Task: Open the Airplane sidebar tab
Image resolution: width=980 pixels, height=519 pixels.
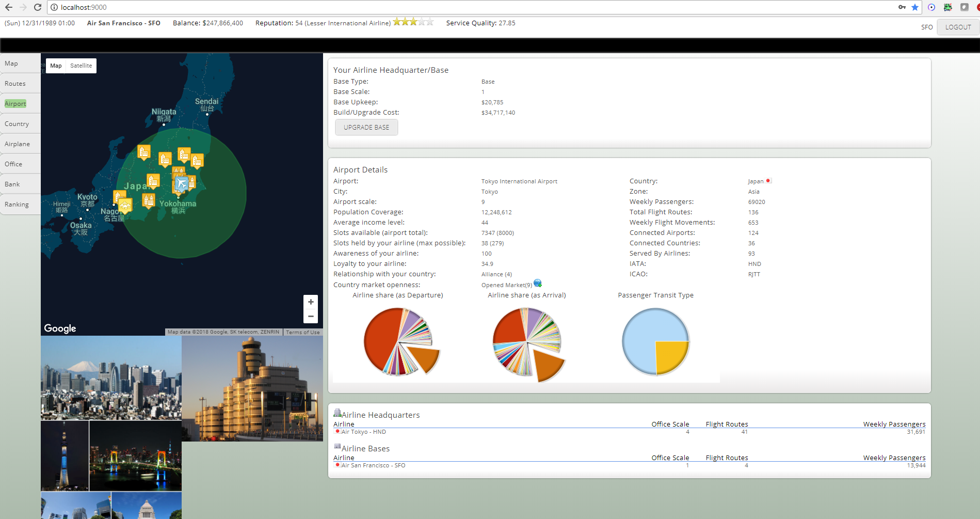Action: (x=20, y=144)
